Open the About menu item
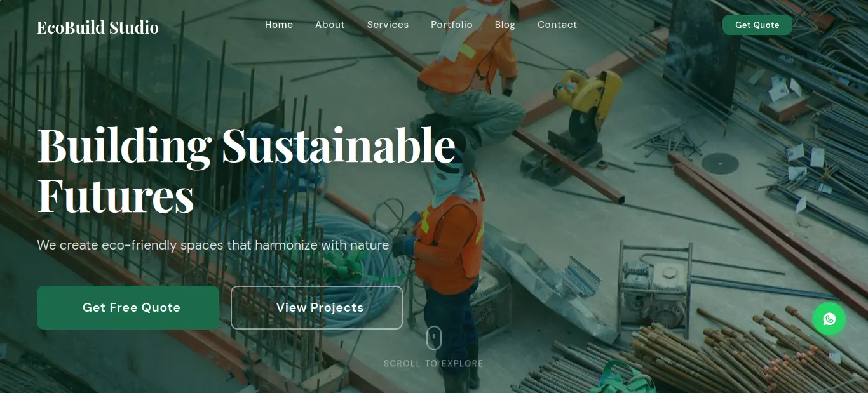 click(330, 25)
